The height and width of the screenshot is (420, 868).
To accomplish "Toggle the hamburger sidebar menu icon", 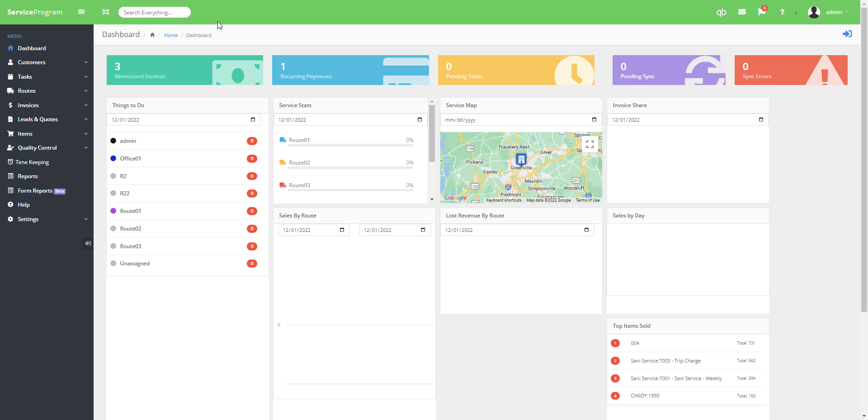I will click(x=81, y=12).
